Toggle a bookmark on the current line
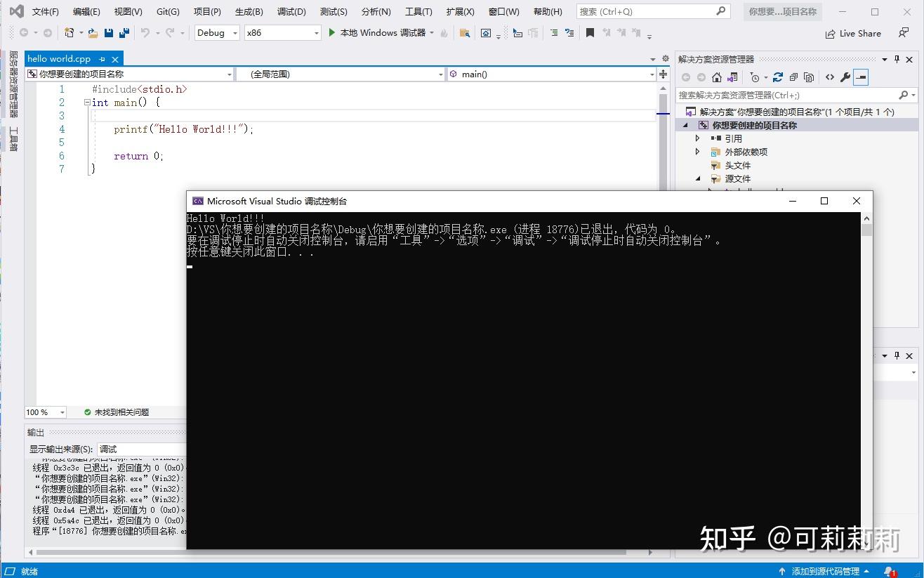924x578 pixels. click(590, 33)
